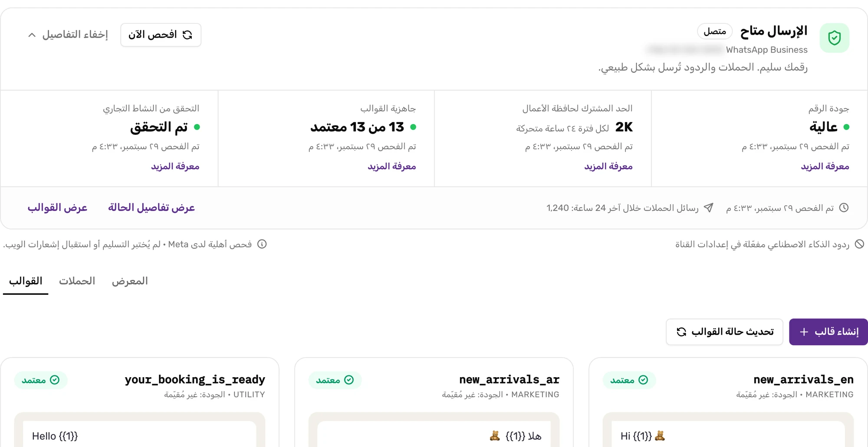Switch to the القوالب tab

[26, 281]
